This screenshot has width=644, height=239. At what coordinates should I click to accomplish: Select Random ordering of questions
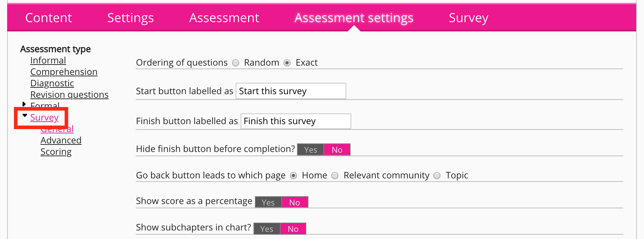[x=236, y=63]
